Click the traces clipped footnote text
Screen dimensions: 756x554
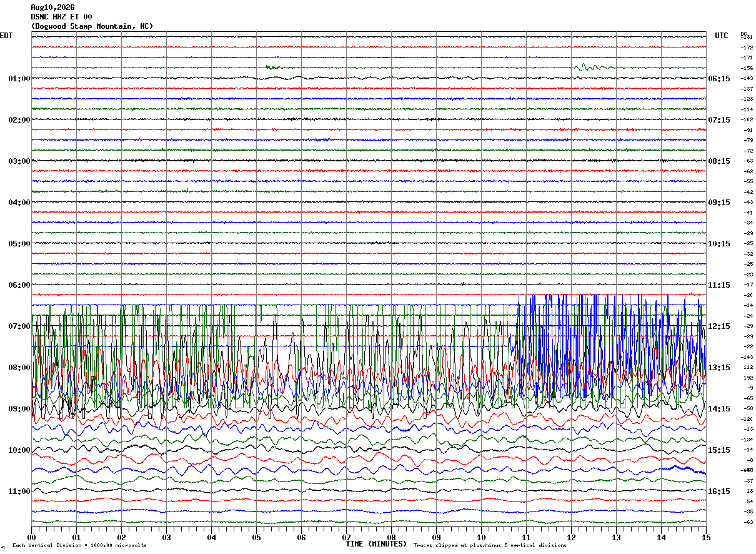[490, 546]
